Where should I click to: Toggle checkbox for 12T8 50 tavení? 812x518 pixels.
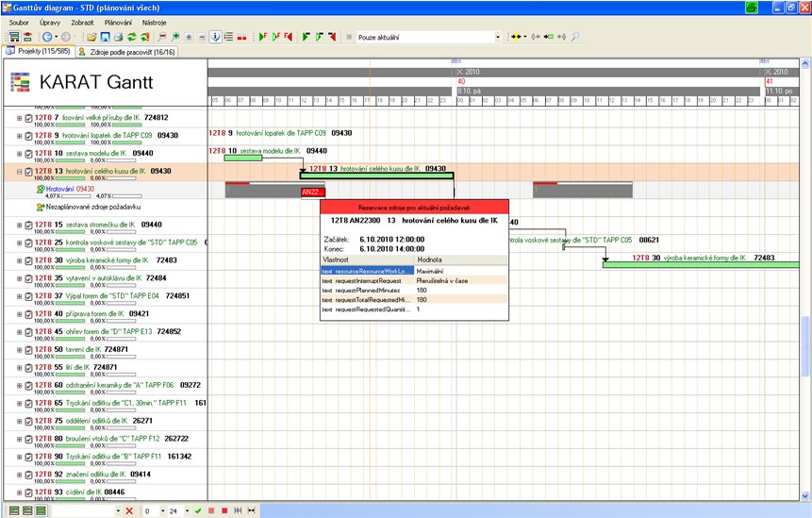(28, 350)
